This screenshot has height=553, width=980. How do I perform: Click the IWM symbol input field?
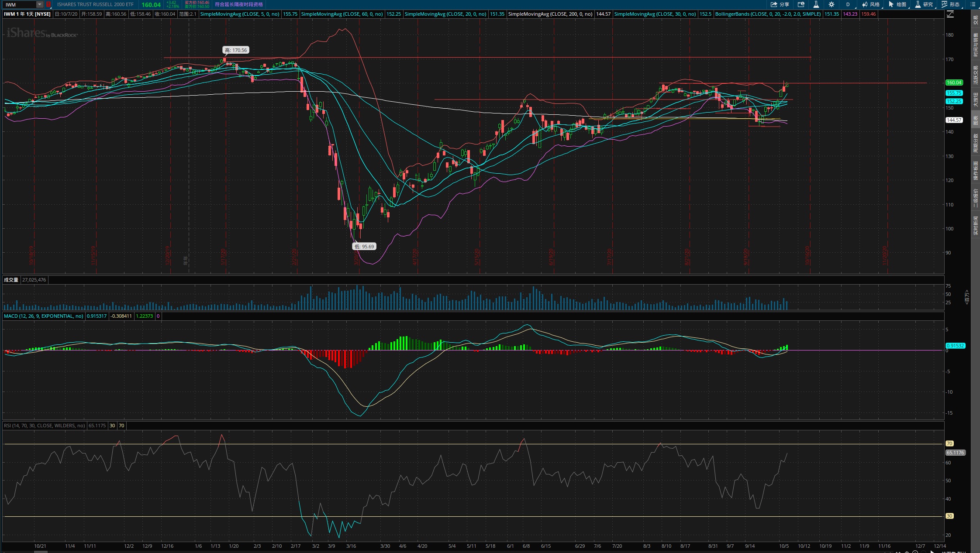[x=20, y=4]
